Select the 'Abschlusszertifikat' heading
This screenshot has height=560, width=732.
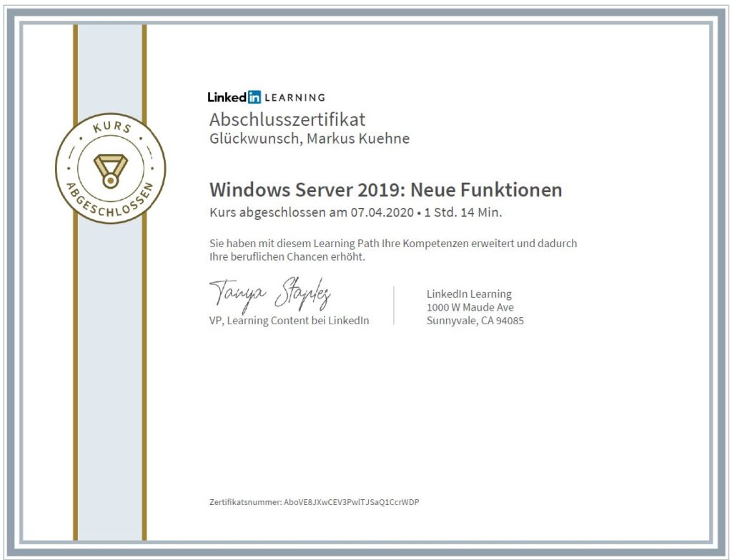click(287, 119)
